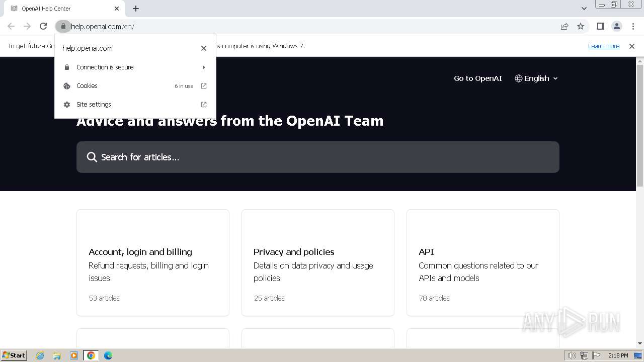This screenshot has width=644, height=362.
Task: Open Site settings from the popup
Action: click(136, 105)
